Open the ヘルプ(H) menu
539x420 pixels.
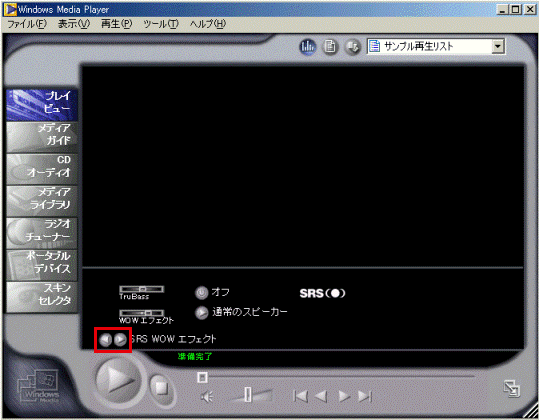(x=208, y=24)
